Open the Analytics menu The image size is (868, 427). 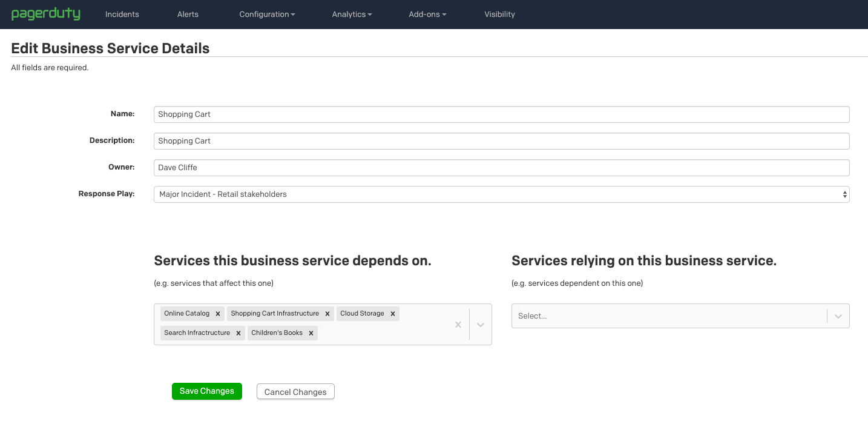(x=352, y=14)
